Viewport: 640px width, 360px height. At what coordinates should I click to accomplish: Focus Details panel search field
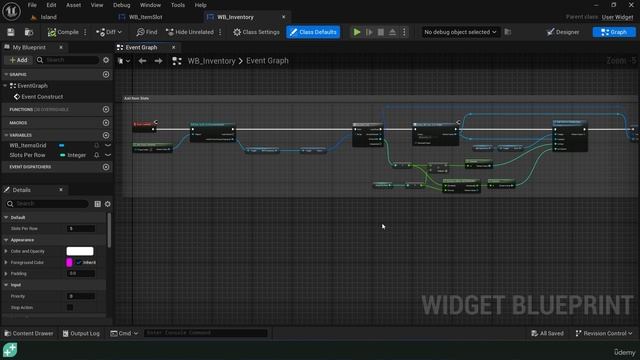coord(47,204)
